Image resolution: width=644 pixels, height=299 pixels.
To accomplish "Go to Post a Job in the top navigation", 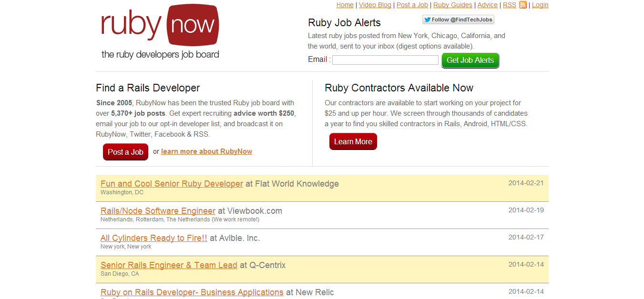I will pos(412,5).
